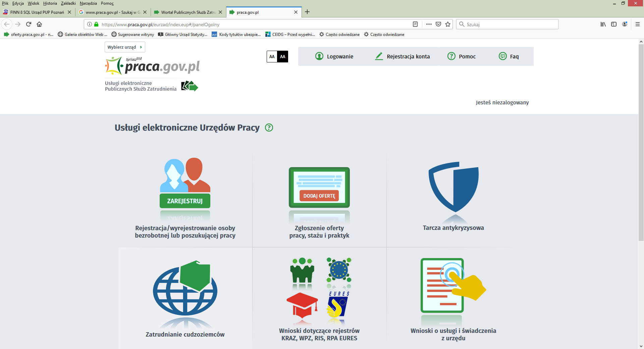644x349 pixels.
Task: Bookmark this page with the star icon
Action: (448, 24)
